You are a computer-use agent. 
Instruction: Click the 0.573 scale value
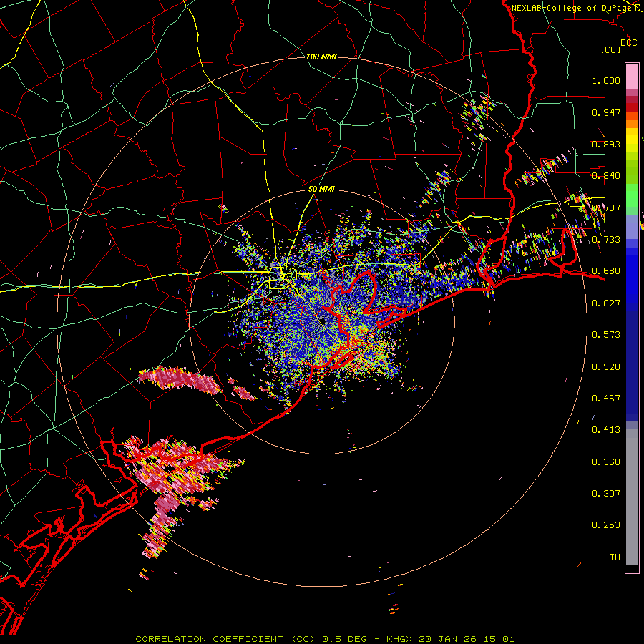[x=606, y=335]
